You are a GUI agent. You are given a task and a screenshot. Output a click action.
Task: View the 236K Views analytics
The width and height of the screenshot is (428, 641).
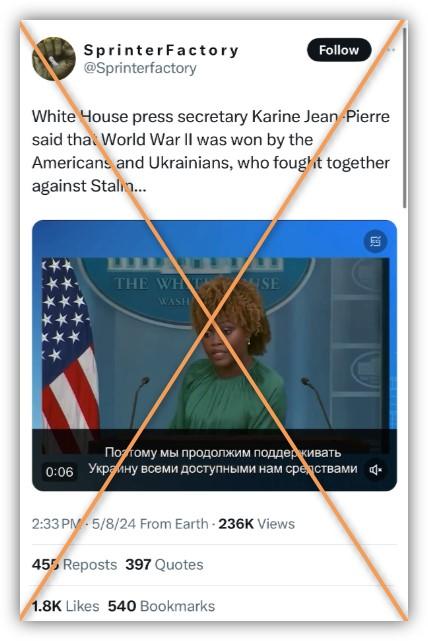(256, 524)
